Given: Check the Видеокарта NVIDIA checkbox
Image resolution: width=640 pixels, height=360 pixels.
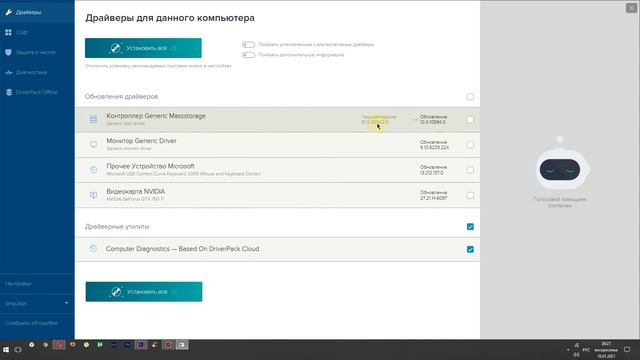Looking at the screenshot, I should (470, 196).
